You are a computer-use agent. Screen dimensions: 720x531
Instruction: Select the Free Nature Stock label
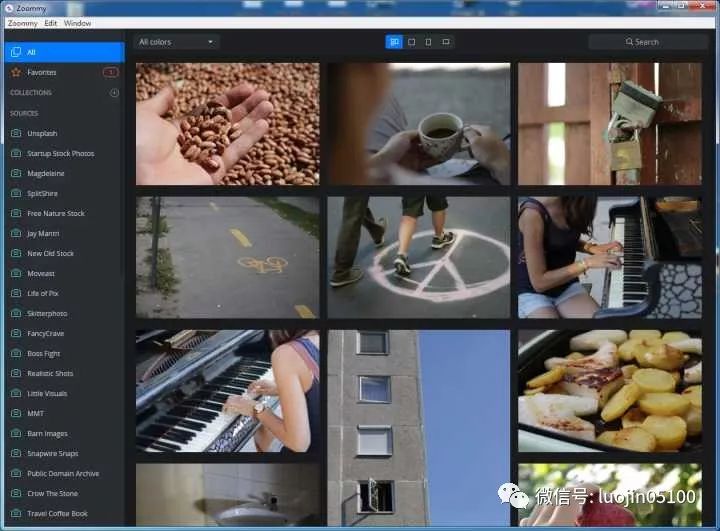pyautogui.click(x=56, y=213)
